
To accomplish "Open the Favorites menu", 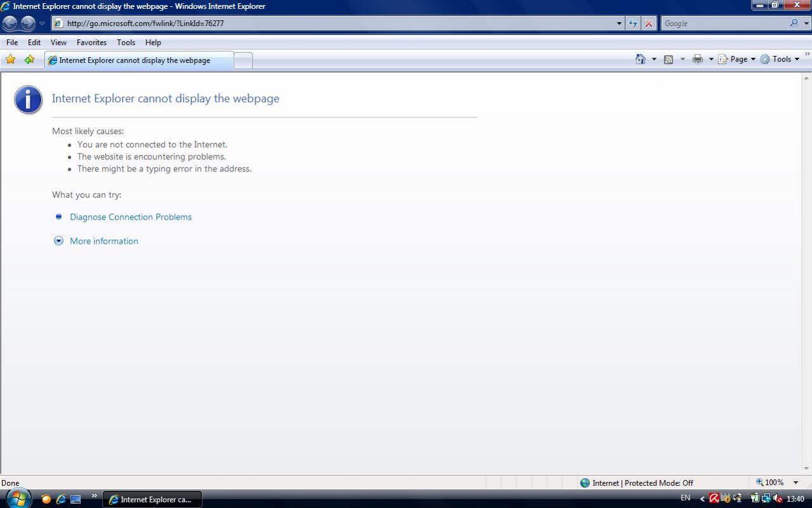I will point(91,43).
